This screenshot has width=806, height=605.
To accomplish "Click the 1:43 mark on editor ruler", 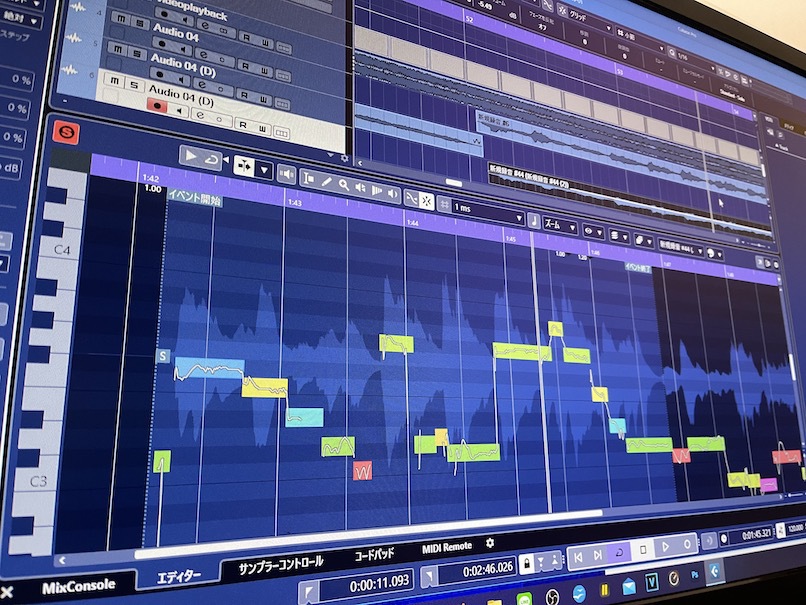I will (x=295, y=203).
